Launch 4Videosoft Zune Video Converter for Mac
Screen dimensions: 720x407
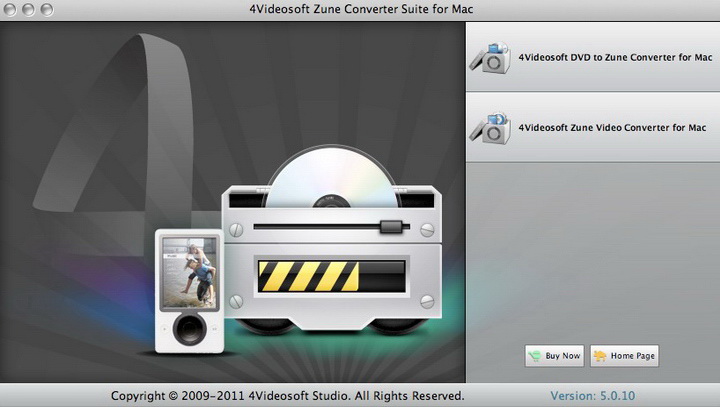[x=593, y=127]
